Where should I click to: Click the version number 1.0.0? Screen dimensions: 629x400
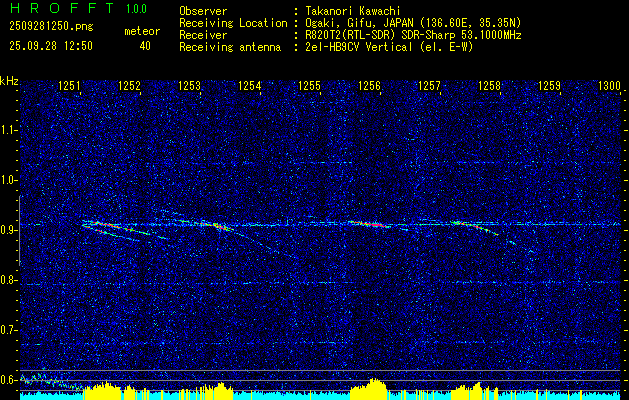[136, 9]
